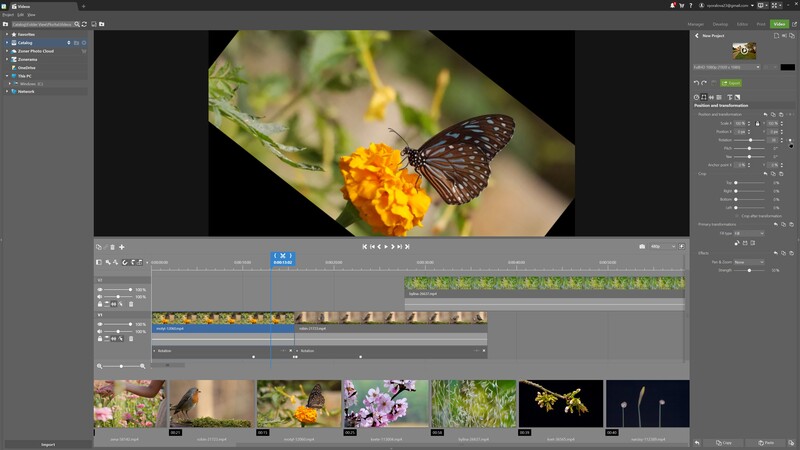Open the Pan & Zoom dropdown

point(749,262)
